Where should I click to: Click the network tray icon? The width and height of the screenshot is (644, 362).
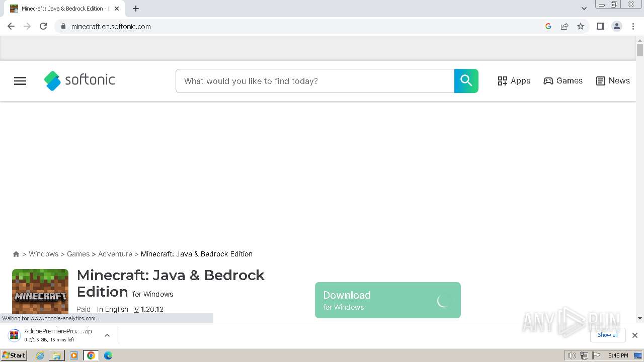(x=584, y=355)
